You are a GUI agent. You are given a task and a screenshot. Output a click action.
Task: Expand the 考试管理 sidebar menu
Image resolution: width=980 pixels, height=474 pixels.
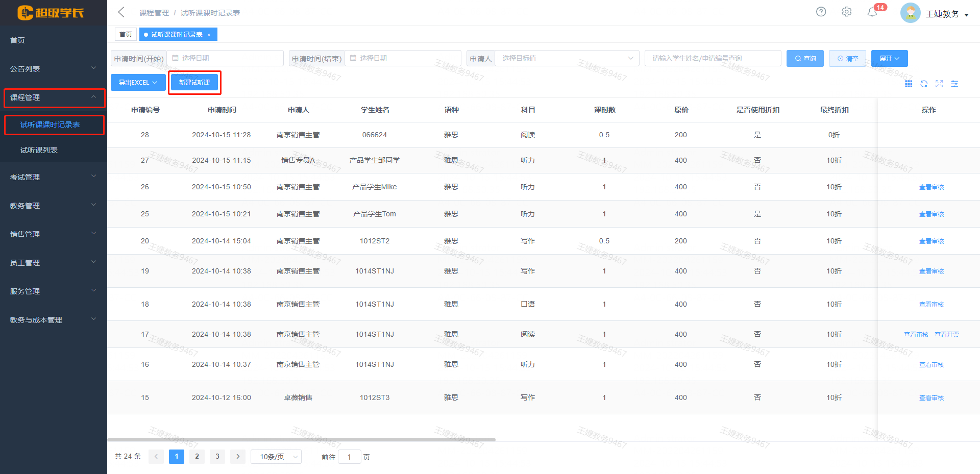53,177
